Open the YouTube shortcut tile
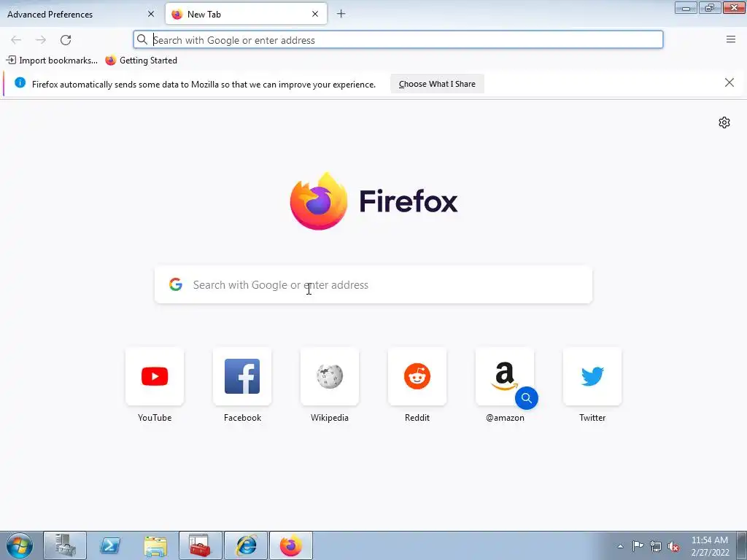This screenshot has width=747, height=560. click(155, 377)
